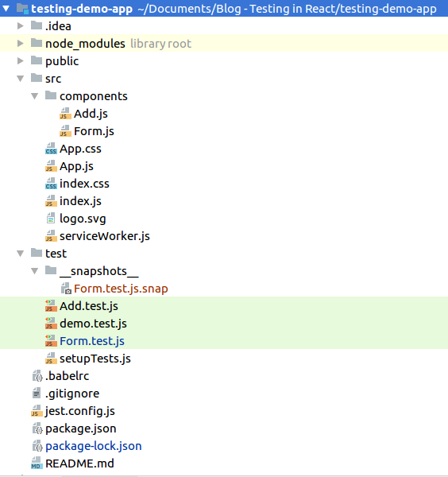Image resolution: width=448 pixels, height=477 pixels.
Task: Click the .gitignore text file icon
Action: click(37, 393)
